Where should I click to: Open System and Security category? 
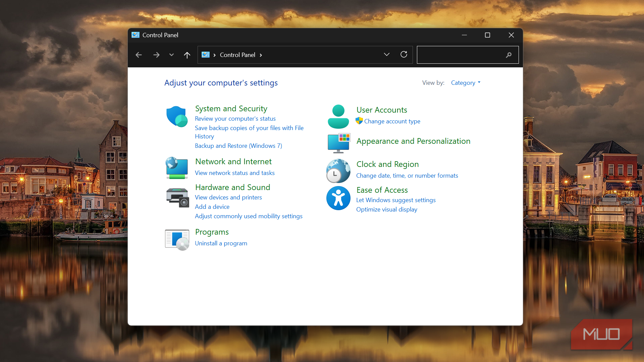[x=231, y=109]
